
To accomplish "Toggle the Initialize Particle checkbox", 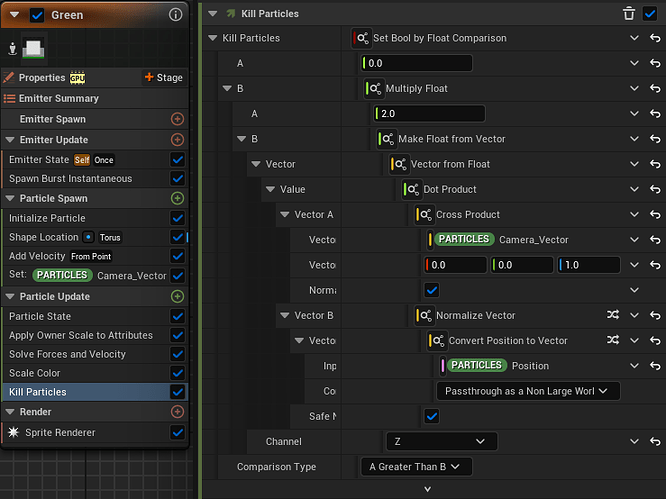I will point(178,218).
